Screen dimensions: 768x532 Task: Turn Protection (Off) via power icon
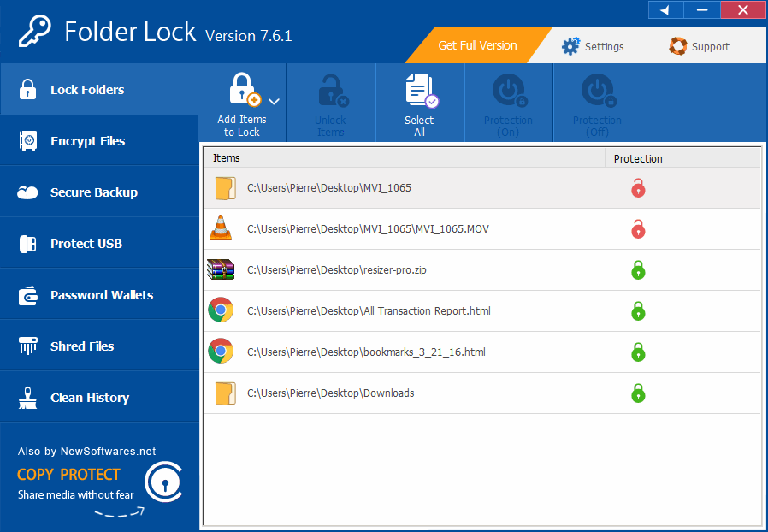pos(599,90)
